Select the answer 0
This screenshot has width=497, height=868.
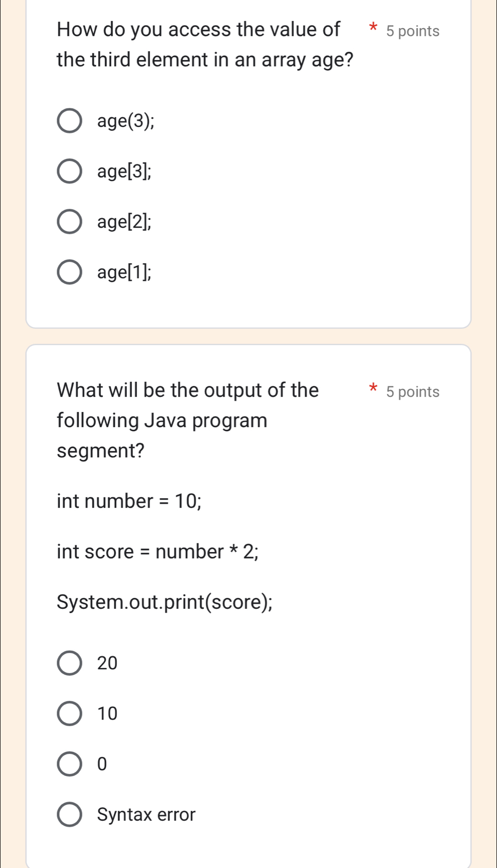pyautogui.click(x=70, y=764)
